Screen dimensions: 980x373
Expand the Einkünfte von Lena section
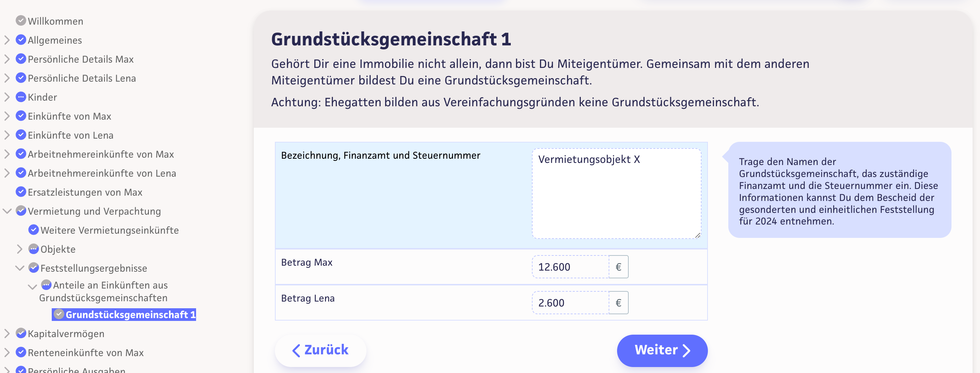(x=7, y=135)
